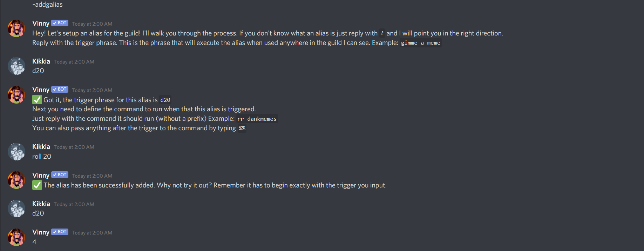The height and width of the screenshot is (251, 644).
Task: Click the "rr dankmemes" inline code example
Action: pos(257,119)
